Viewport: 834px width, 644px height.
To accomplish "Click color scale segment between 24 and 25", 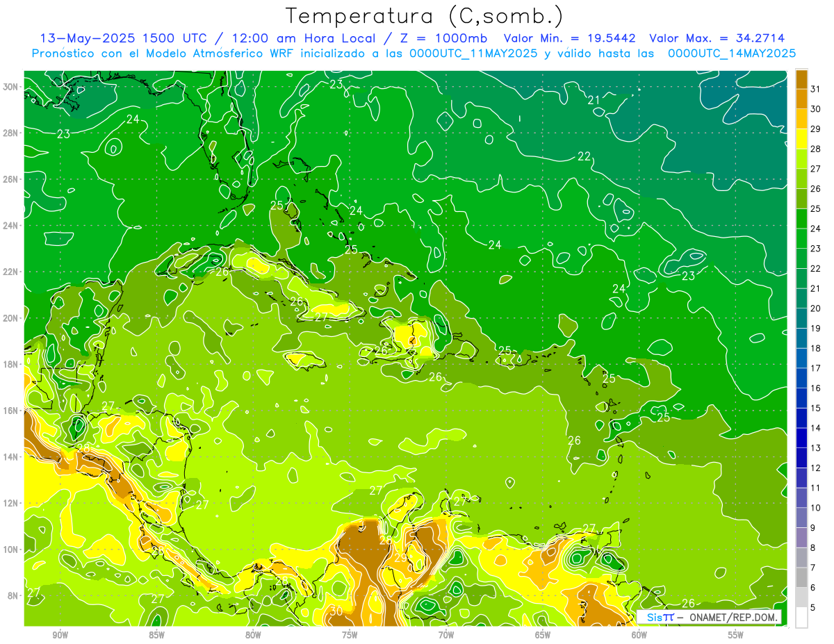I will pos(801,218).
